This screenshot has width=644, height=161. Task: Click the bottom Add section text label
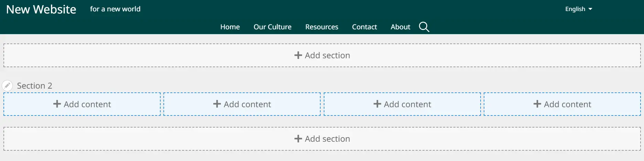tap(327, 139)
